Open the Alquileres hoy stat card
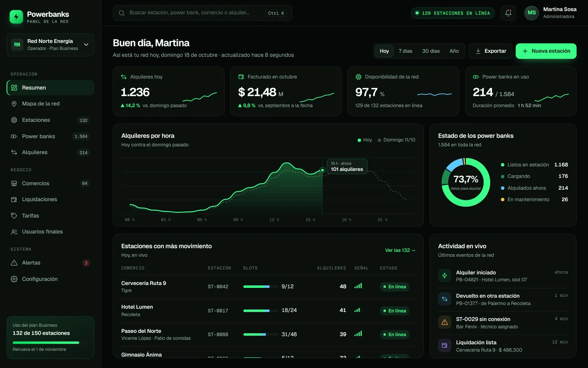This screenshot has width=588, height=368. [169, 91]
